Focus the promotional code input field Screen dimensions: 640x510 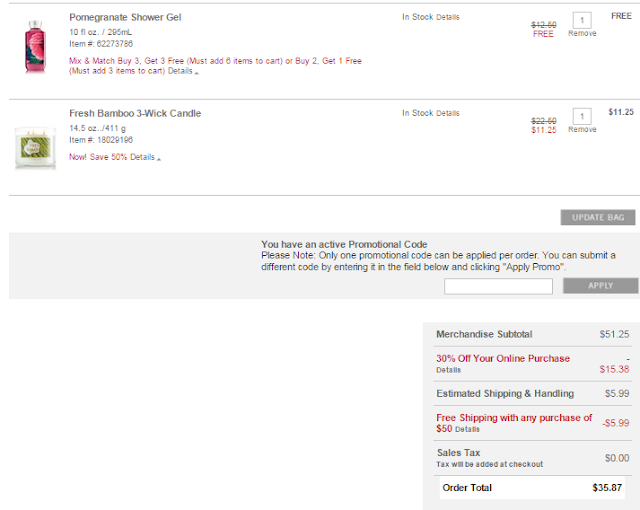(498, 286)
